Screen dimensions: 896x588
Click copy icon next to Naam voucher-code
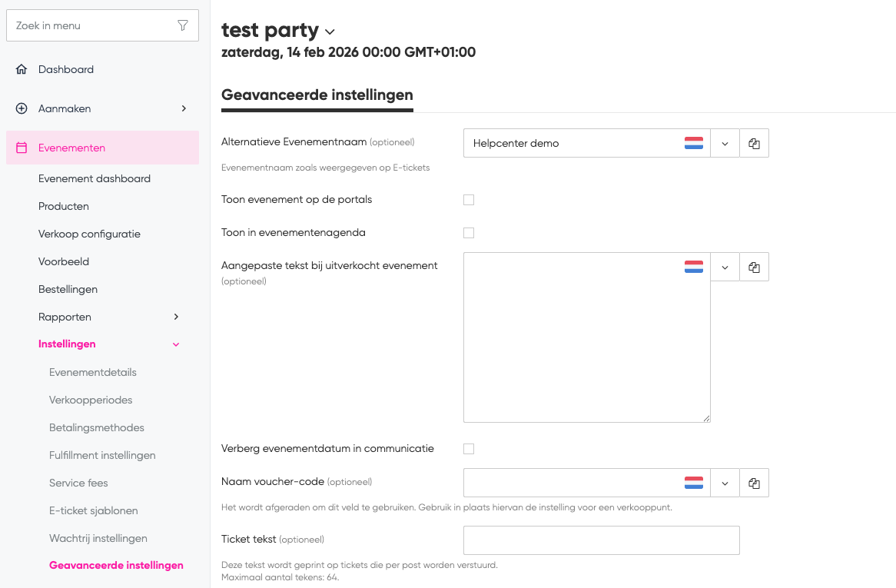pos(754,483)
